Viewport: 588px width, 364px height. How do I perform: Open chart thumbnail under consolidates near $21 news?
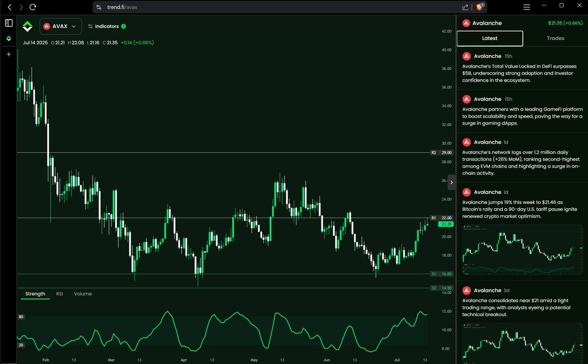click(x=522, y=344)
